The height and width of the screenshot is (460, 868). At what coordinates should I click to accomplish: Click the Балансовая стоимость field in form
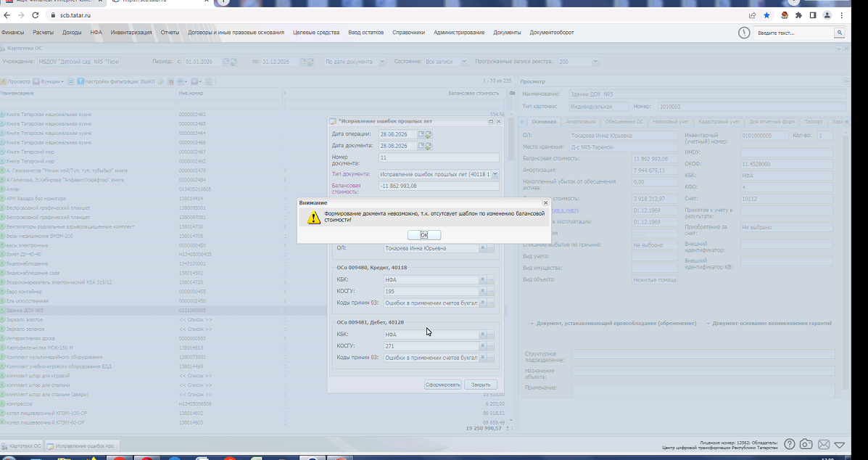(x=439, y=186)
